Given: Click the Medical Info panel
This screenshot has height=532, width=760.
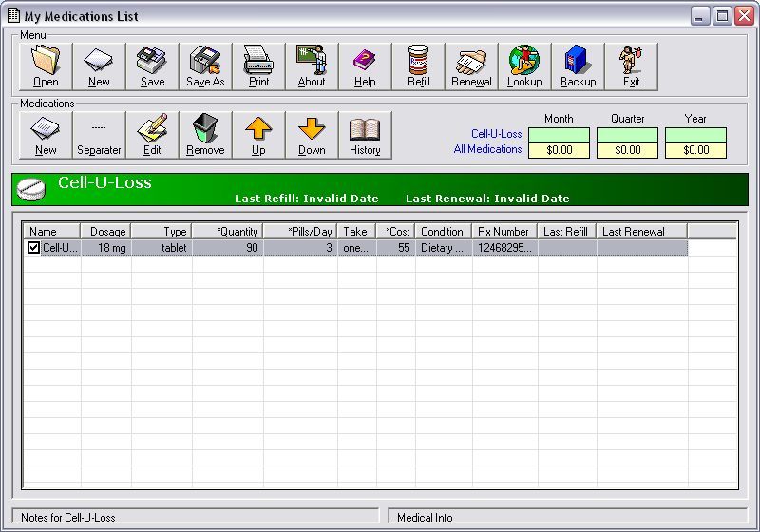Looking at the screenshot, I should click(x=568, y=517).
